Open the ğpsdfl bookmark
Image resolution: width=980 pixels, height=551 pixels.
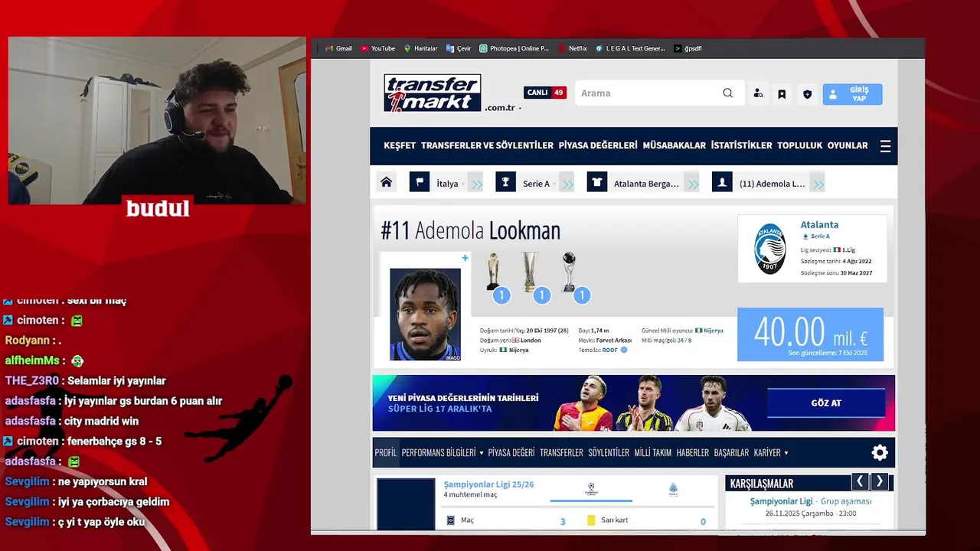(688, 48)
